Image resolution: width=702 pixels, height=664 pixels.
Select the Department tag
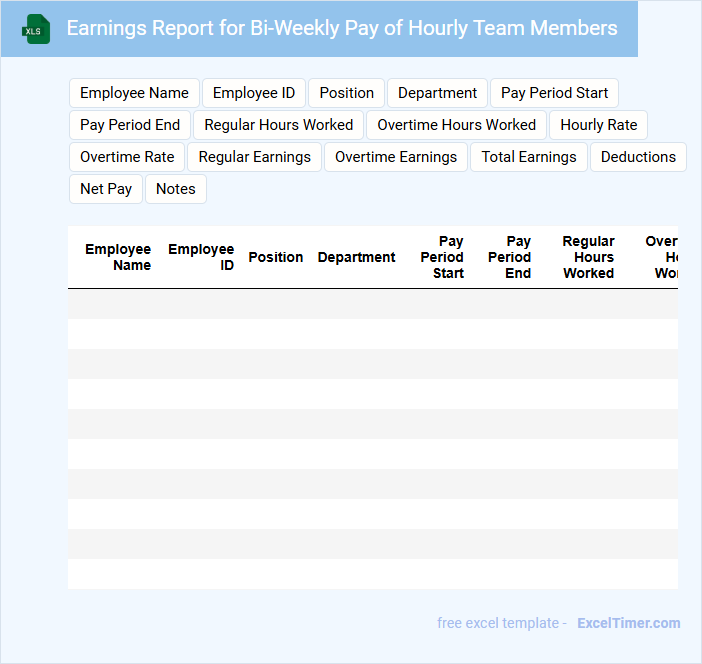coord(437,93)
